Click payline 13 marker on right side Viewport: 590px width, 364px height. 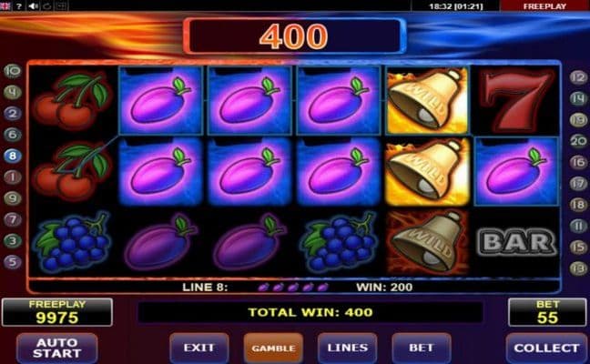coord(578,268)
